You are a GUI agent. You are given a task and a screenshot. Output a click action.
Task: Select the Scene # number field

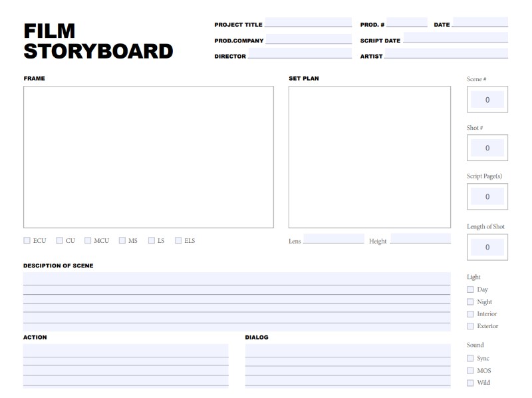point(487,100)
